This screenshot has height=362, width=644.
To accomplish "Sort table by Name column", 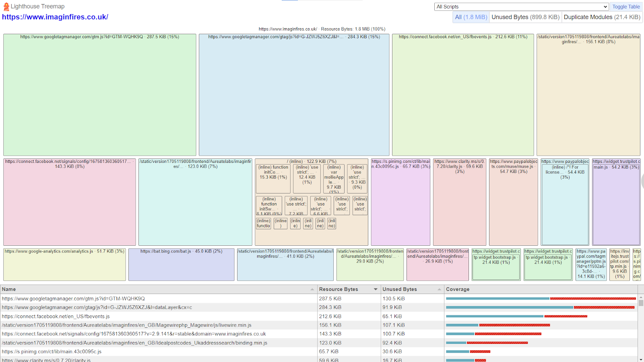I will 159,289.
